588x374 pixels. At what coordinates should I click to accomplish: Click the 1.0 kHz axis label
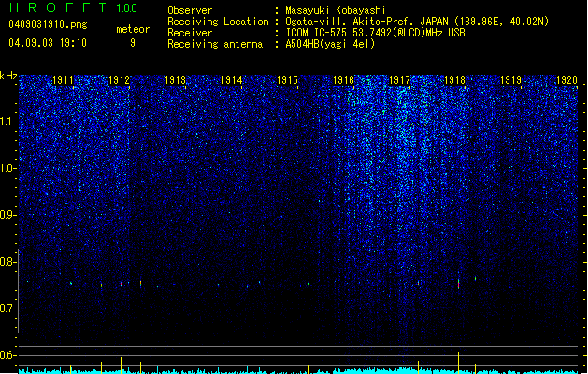(x=7, y=168)
